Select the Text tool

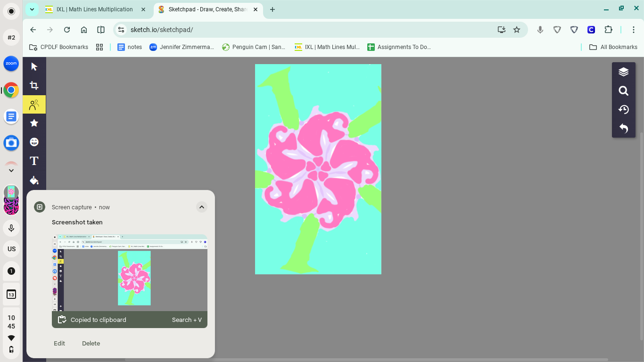[x=34, y=161]
